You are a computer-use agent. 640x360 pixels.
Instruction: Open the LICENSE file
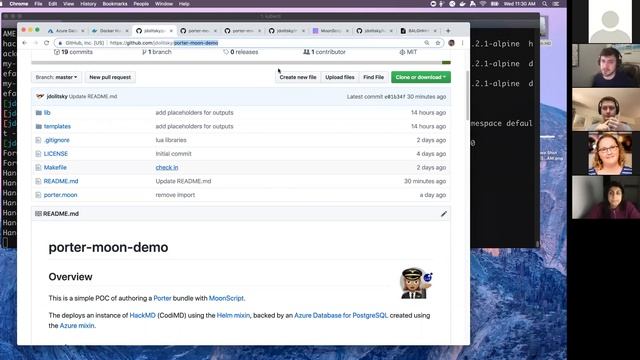pyautogui.click(x=56, y=154)
